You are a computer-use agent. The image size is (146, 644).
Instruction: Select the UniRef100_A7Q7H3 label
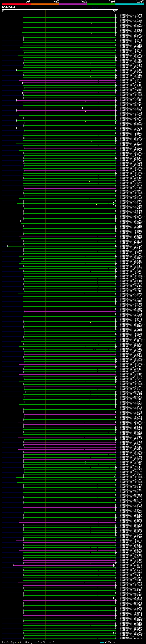[131, 47]
